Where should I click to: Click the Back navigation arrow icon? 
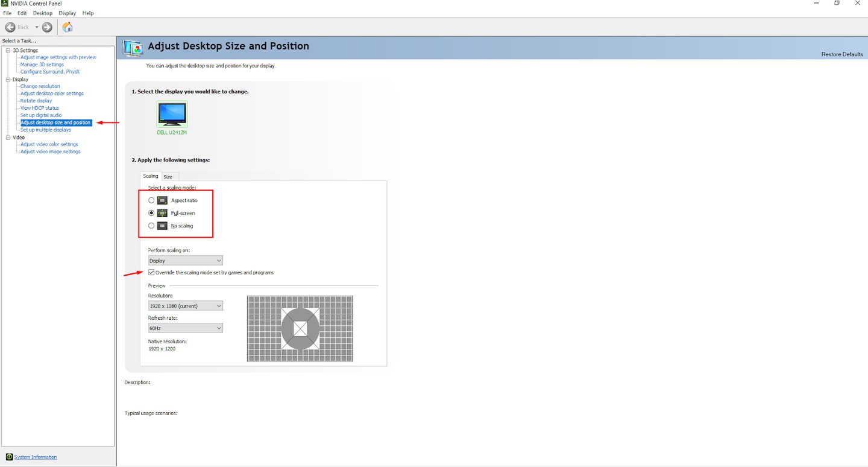(10, 27)
